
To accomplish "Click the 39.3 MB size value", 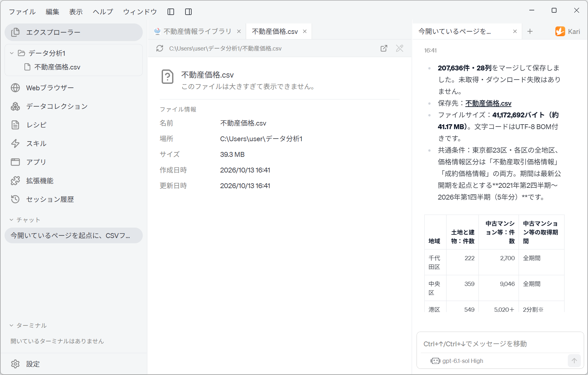I will (232, 155).
